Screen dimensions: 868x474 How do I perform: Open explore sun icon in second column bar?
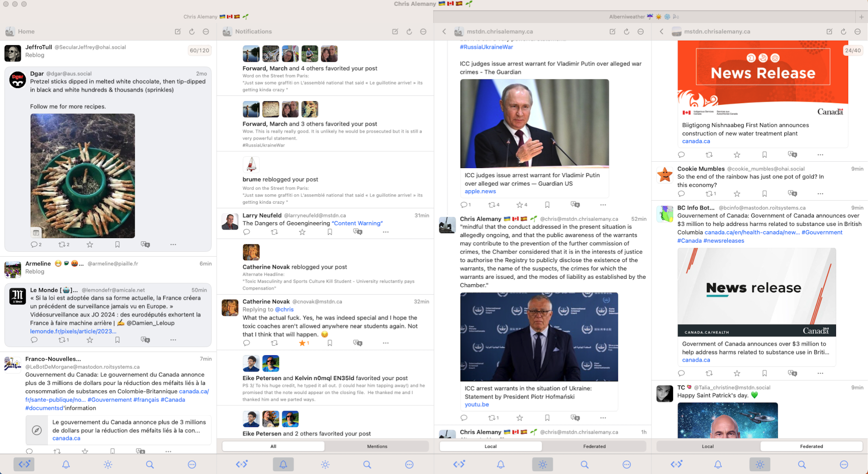coord(325,464)
